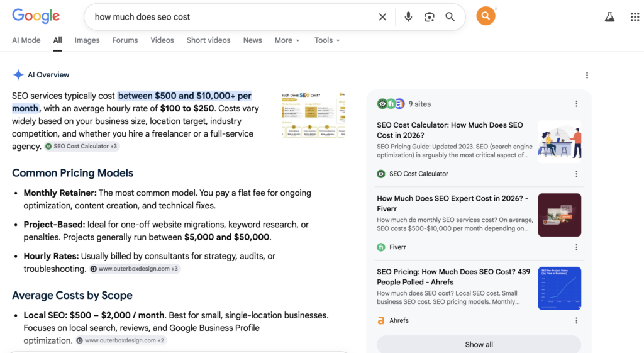Click the 'Hourly Rates:' bullet label
Image resolution: width=644 pixels, height=353 pixels.
click(51, 256)
